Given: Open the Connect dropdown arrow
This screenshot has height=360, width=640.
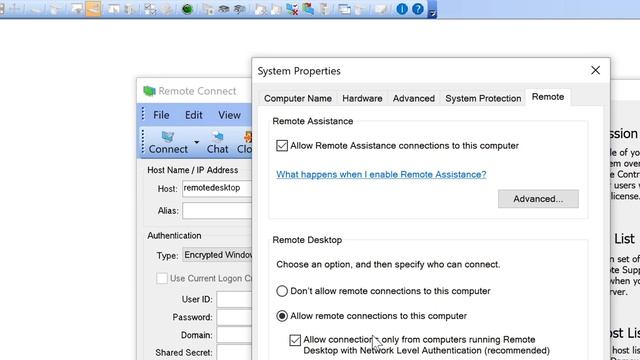Looking at the screenshot, I should pyautogui.click(x=196, y=142).
